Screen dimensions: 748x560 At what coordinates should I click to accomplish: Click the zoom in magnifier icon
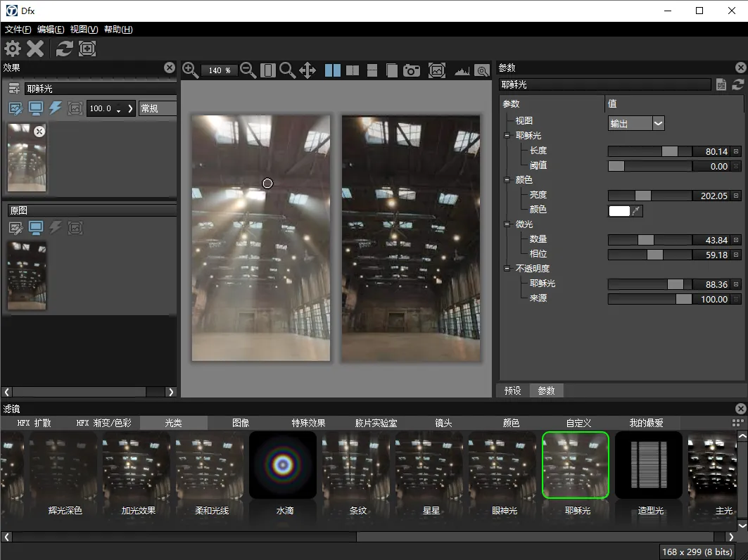[x=190, y=70]
